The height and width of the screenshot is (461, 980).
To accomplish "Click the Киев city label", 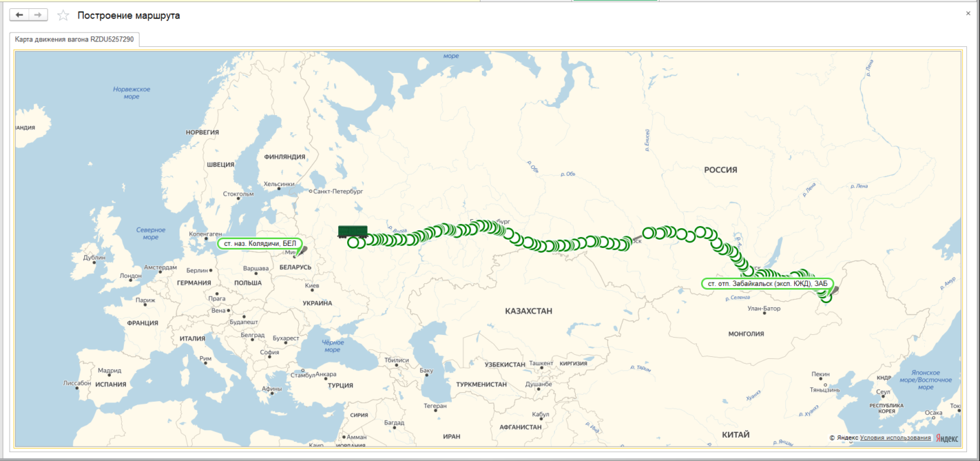I will [312, 285].
